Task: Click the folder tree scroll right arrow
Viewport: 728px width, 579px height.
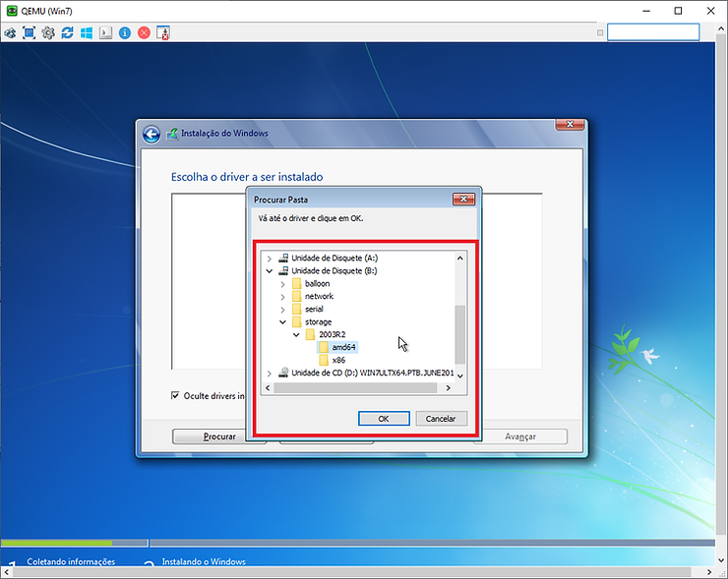Action: pyautogui.click(x=448, y=388)
